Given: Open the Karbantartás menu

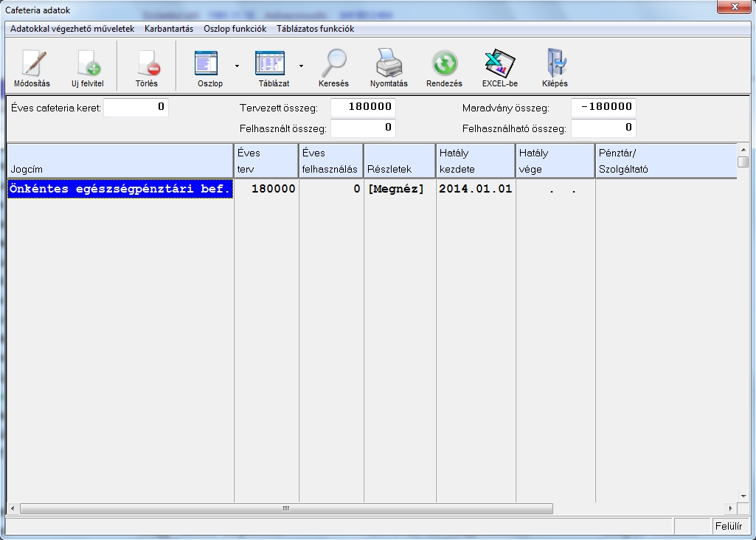Looking at the screenshot, I should (x=169, y=29).
